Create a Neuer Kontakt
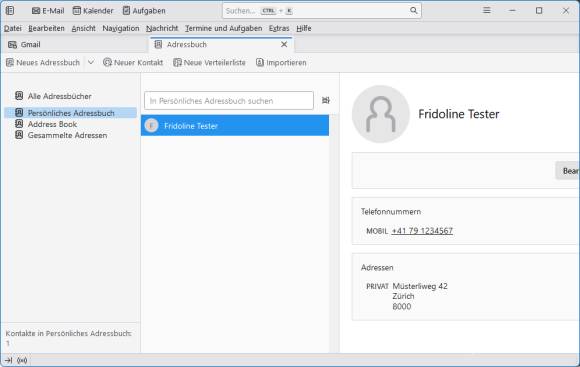 pyautogui.click(x=133, y=63)
